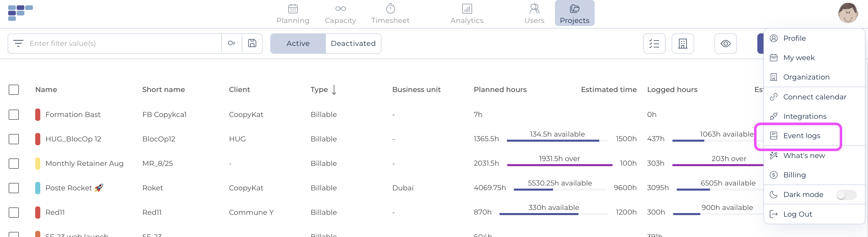Click Log Out in the menu
The image size is (868, 237).
coord(797,214)
